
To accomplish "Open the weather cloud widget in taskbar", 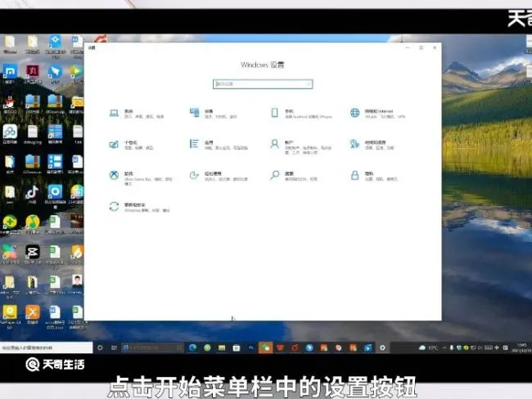I will 428,347.
